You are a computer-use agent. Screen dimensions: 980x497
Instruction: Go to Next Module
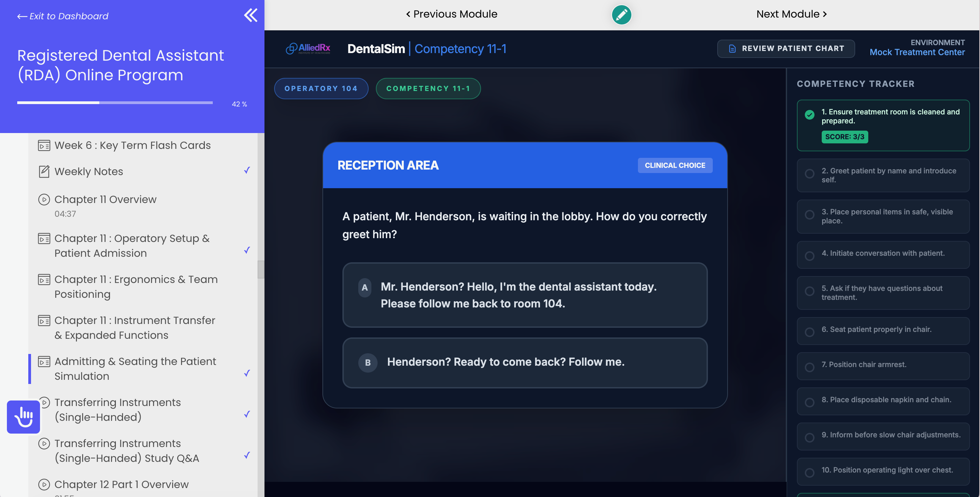791,14
